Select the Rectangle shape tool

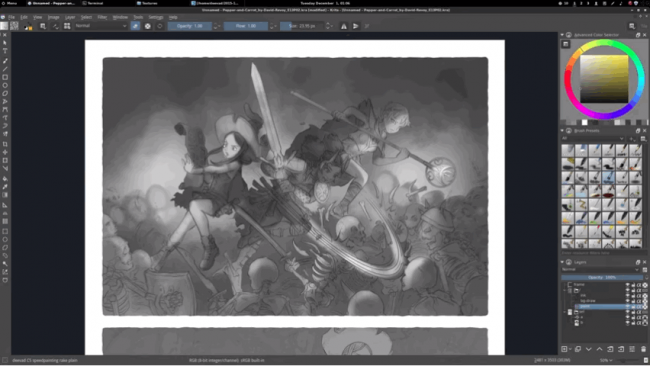(x=5, y=77)
